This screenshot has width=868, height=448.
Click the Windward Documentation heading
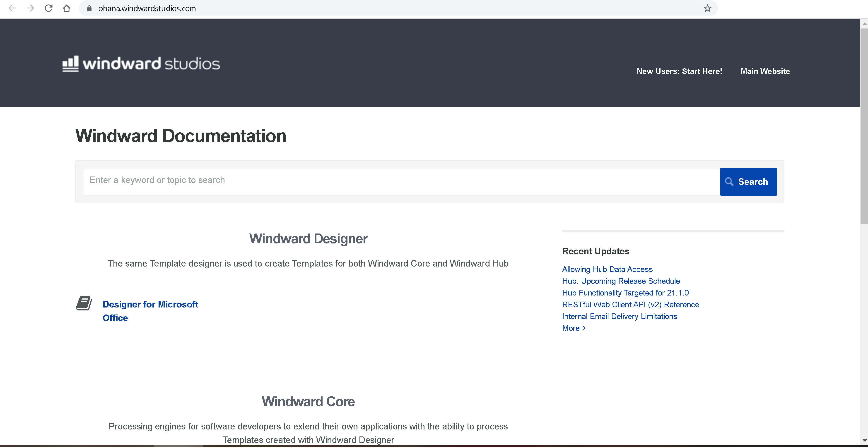click(x=181, y=136)
